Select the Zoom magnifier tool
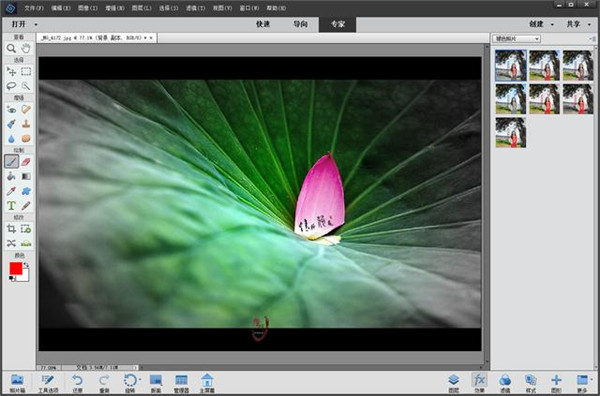 (x=11, y=48)
